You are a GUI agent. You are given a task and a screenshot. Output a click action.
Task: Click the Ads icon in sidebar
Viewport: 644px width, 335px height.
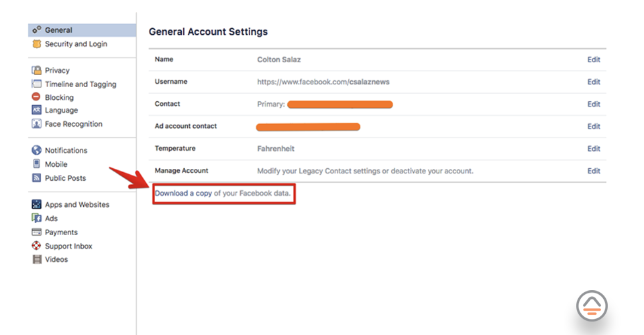coord(36,218)
